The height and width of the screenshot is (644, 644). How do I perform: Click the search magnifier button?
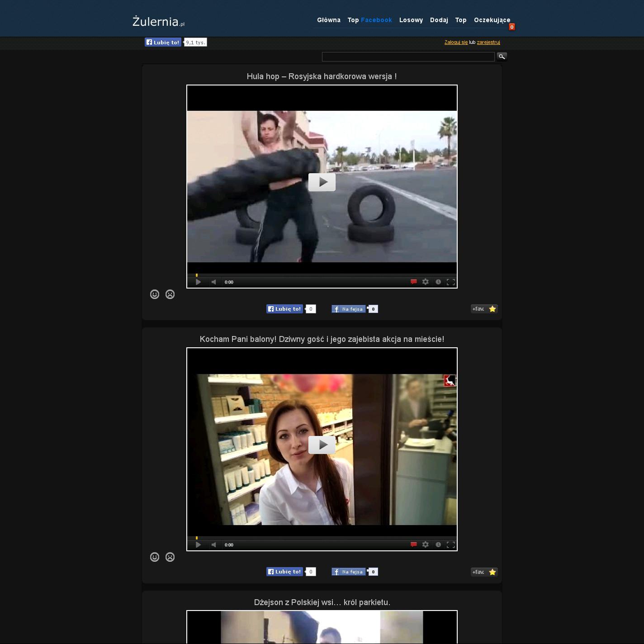coord(502,57)
